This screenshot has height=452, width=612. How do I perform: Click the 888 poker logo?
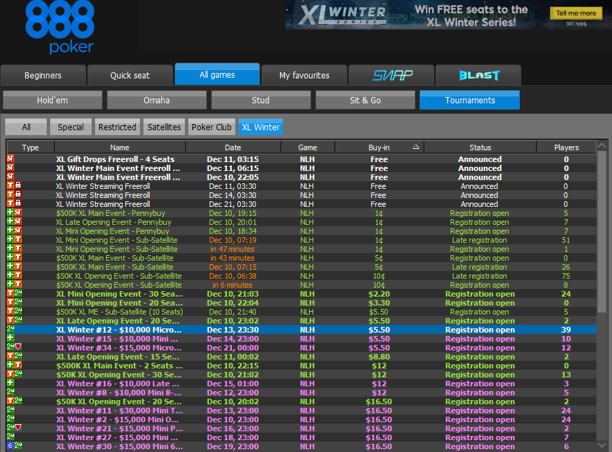pyautogui.click(x=60, y=27)
